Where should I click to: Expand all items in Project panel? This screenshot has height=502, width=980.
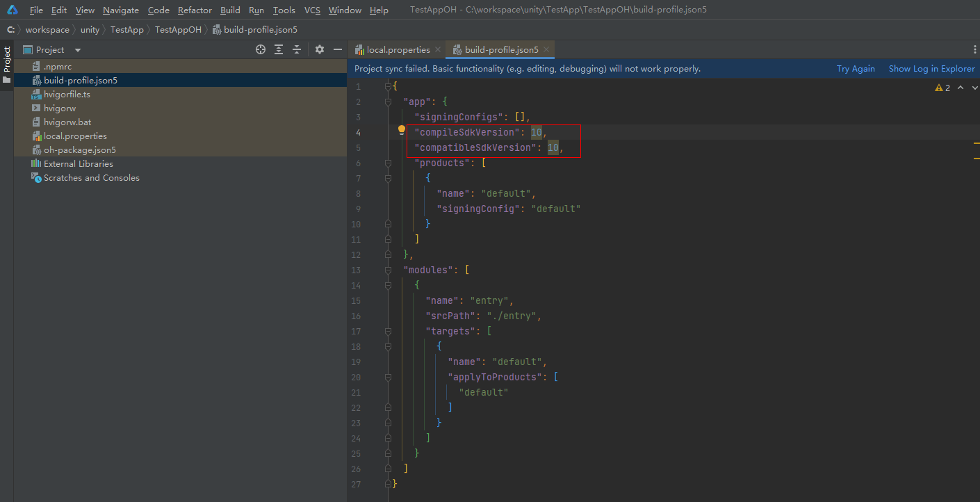pos(279,49)
